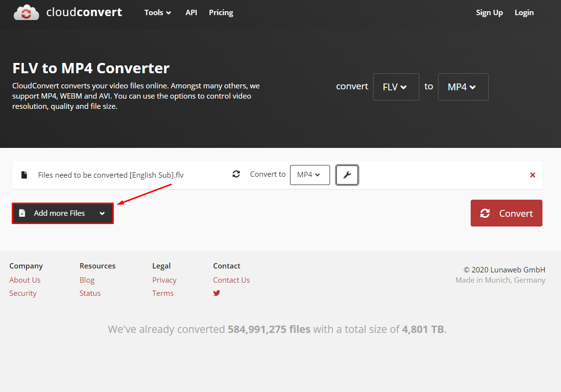
Task: Open CloudConvert Twitter bird icon
Action: click(x=216, y=293)
